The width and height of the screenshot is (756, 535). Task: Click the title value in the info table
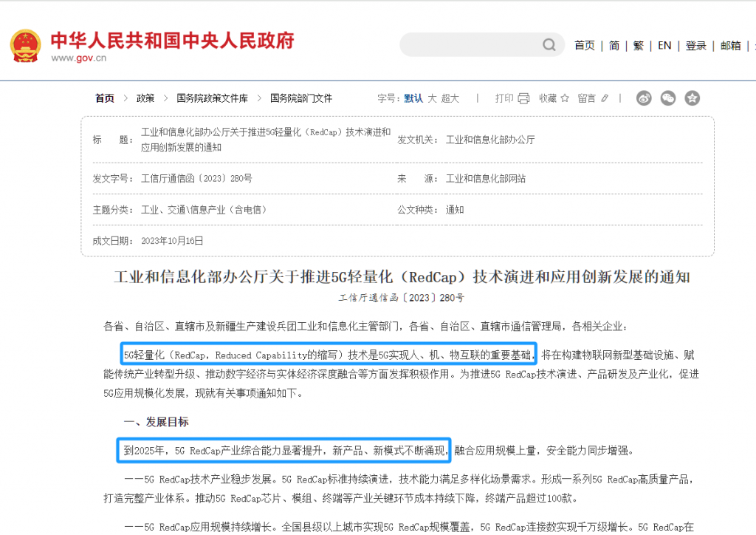pos(266,140)
